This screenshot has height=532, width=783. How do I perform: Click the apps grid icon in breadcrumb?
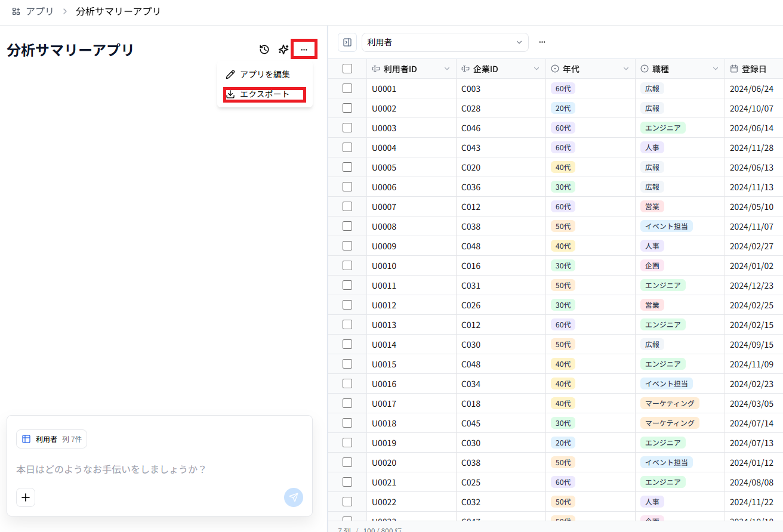click(x=16, y=11)
